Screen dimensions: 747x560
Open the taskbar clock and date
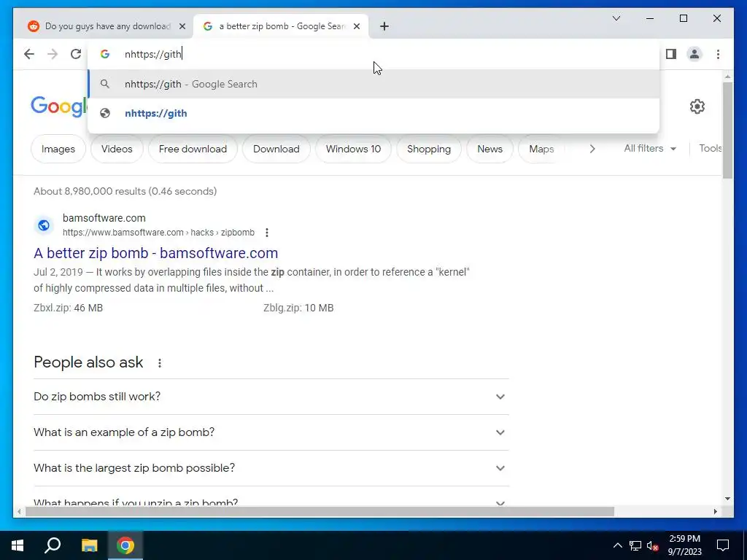[x=684, y=545]
